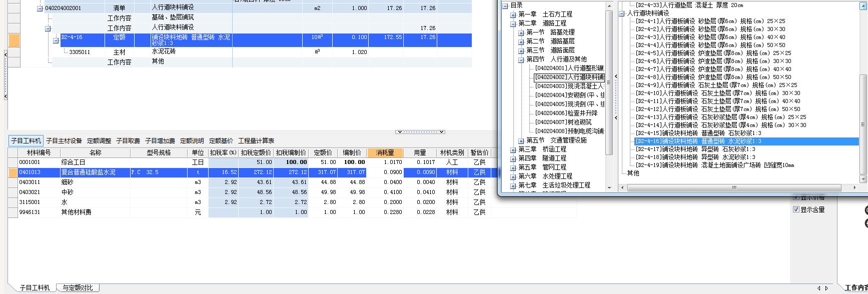
Task: Click the quota list scroll-right arrow
Action: [x=855, y=188]
